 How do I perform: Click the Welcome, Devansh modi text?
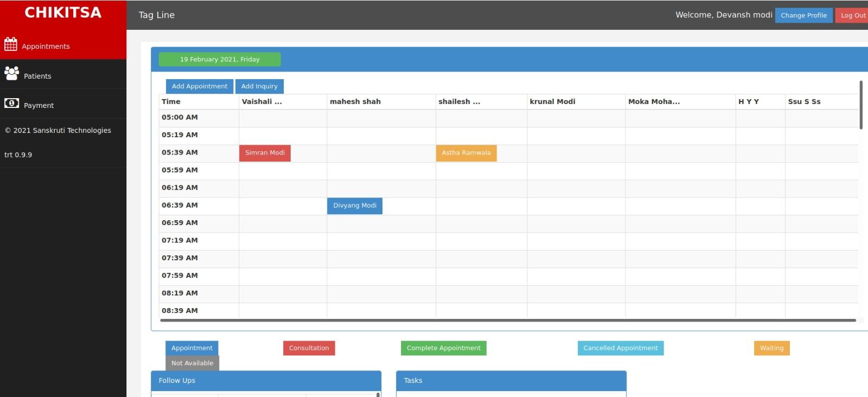pyautogui.click(x=724, y=15)
